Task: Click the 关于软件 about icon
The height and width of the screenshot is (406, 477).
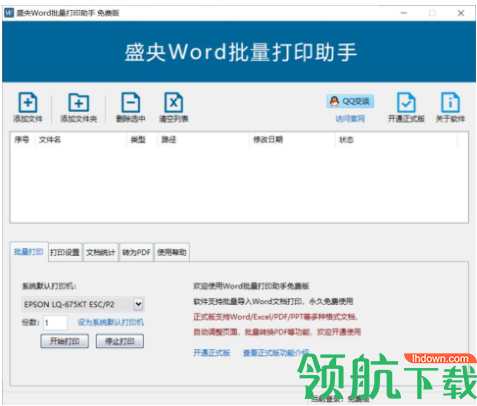Action: pos(450,103)
